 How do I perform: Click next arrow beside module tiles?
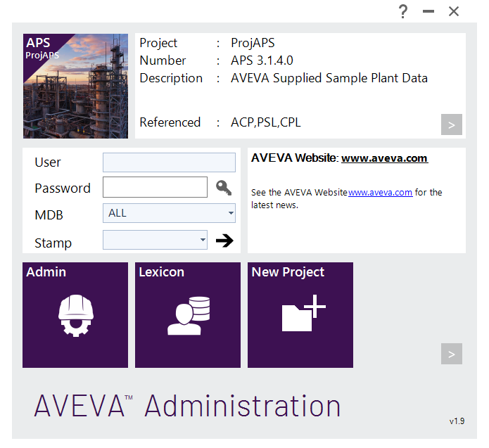pos(452,354)
